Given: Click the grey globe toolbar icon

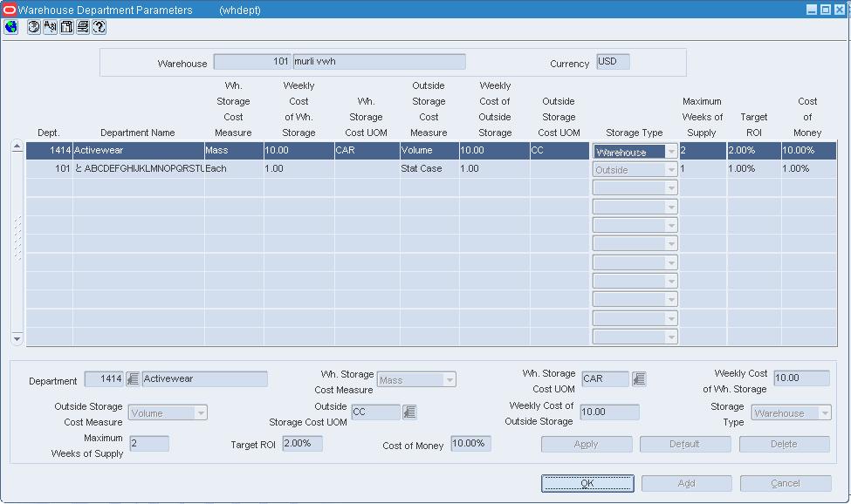Looking at the screenshot, I should click(x=34, y=27).
